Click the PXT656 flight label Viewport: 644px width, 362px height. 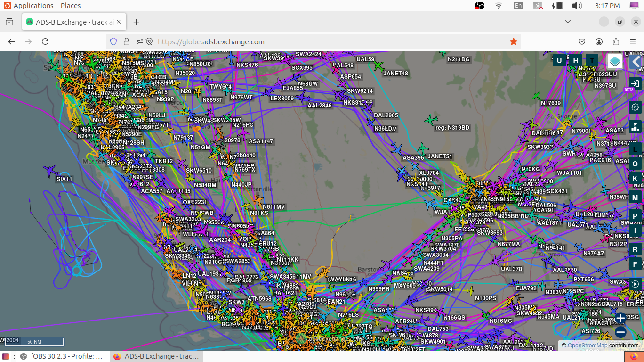[584, 280]
